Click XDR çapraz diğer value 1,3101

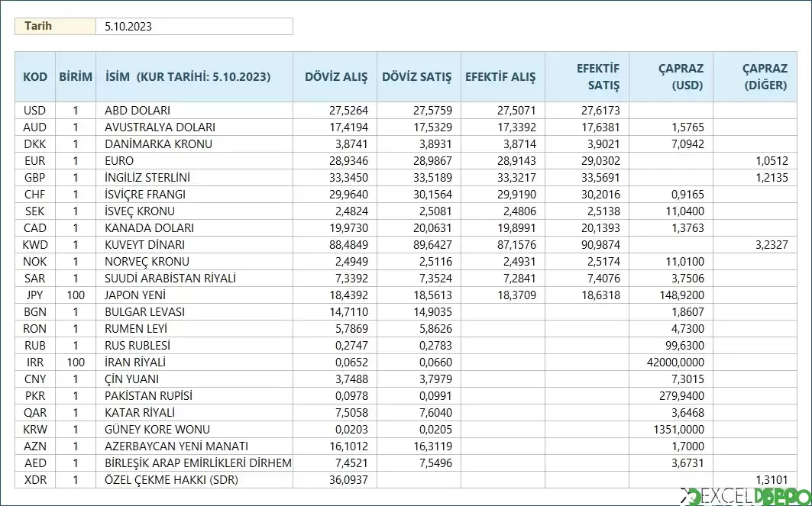pyautogui.click(x=755, y=480)
